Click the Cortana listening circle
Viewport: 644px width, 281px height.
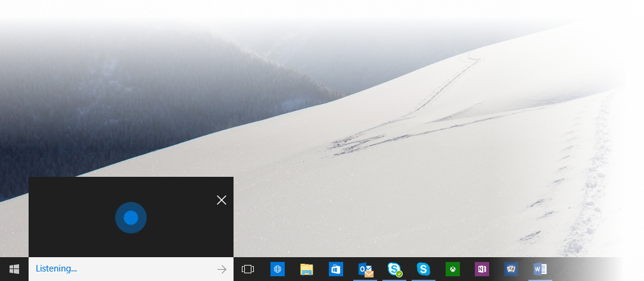[x=130, y=218]
